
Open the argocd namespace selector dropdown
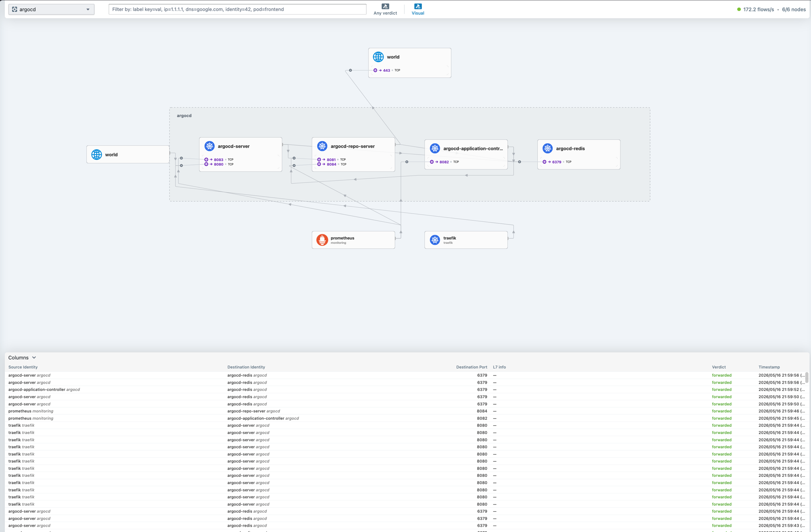pyautogui.click(x=51, y=9)
